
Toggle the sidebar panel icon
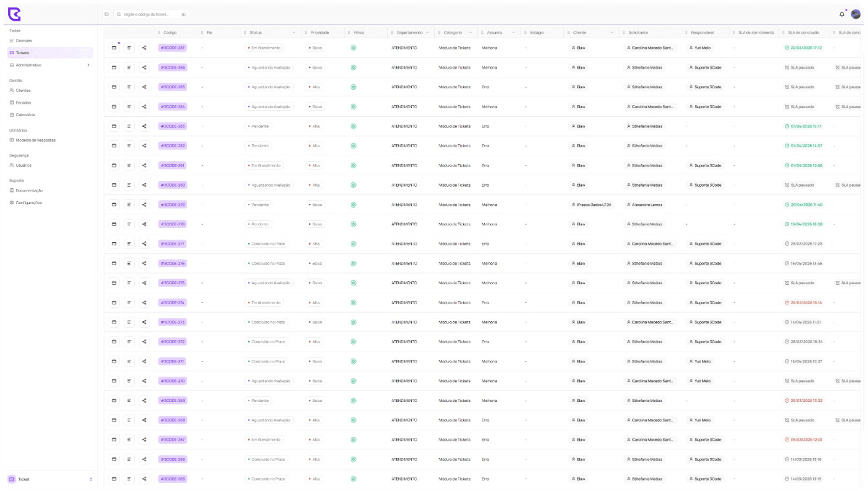click(106, 14)
